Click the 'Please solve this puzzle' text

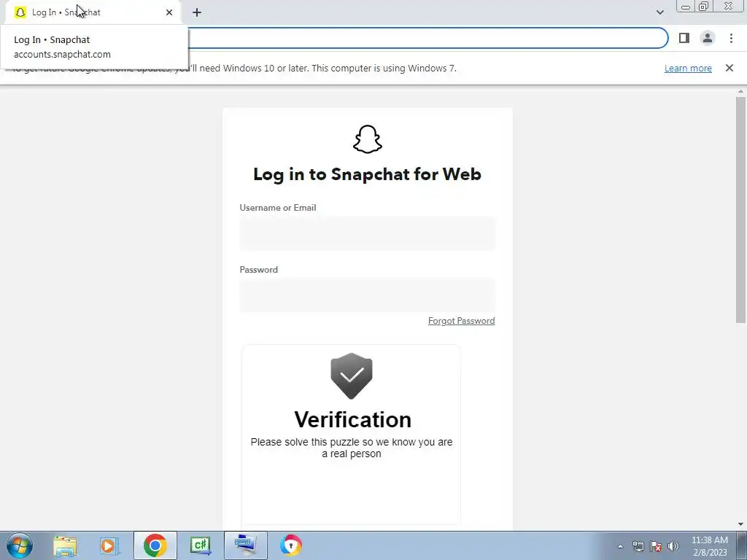pyautogui.click(x=352, y=448)
